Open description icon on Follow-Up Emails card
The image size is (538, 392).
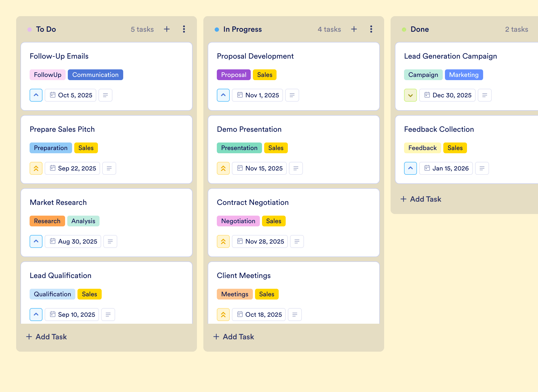[x=105, y=95]
